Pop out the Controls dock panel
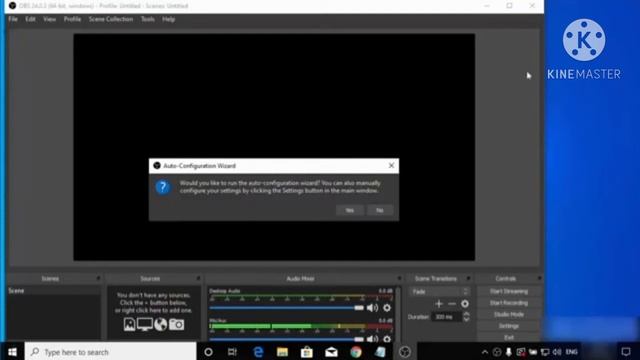The width and height of the screenshot is (640, 360). coord(539,278)
